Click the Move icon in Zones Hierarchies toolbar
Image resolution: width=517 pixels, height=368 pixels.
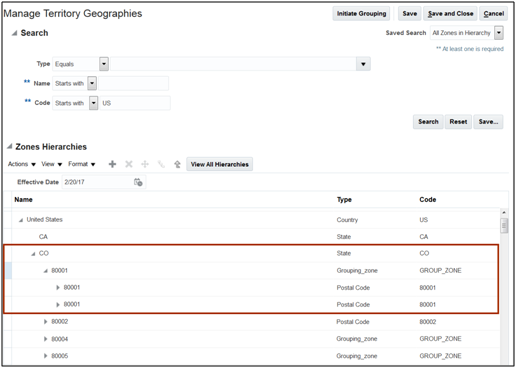(145, 164)
